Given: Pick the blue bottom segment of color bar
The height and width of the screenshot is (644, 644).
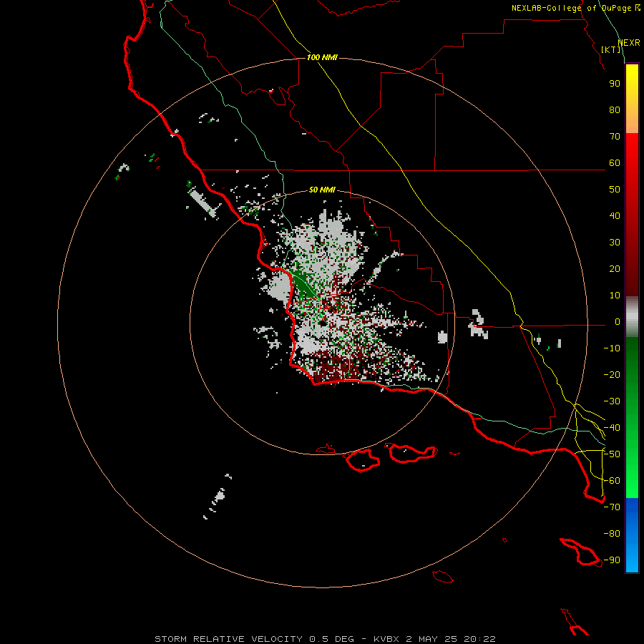Looking at the screenshot, I should (x=632, y=535).
